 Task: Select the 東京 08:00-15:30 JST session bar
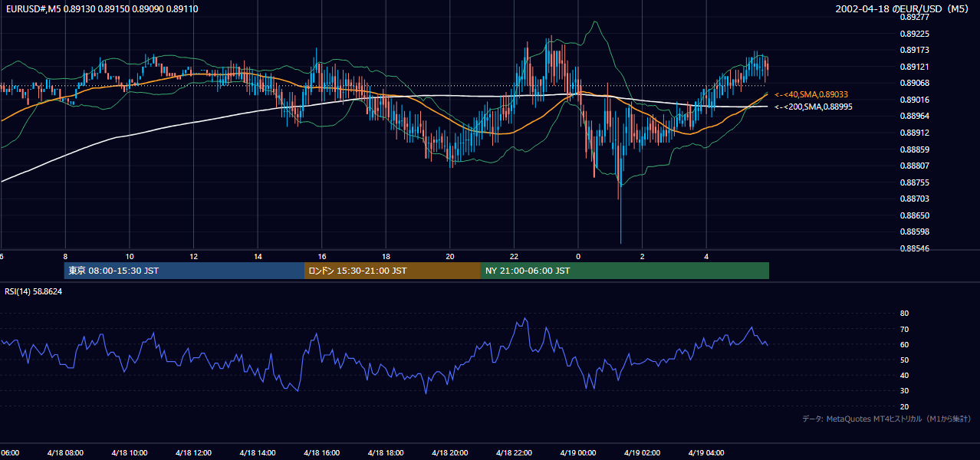pos(184,271)
